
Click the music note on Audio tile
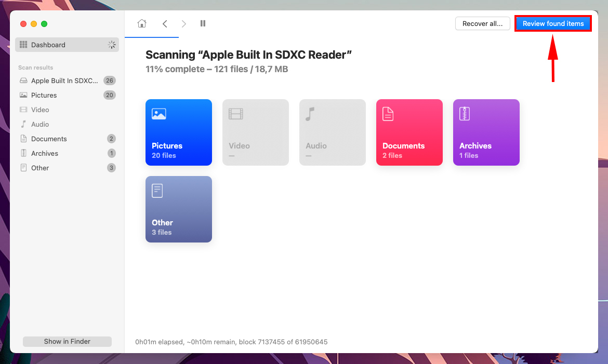coord(310,114)
